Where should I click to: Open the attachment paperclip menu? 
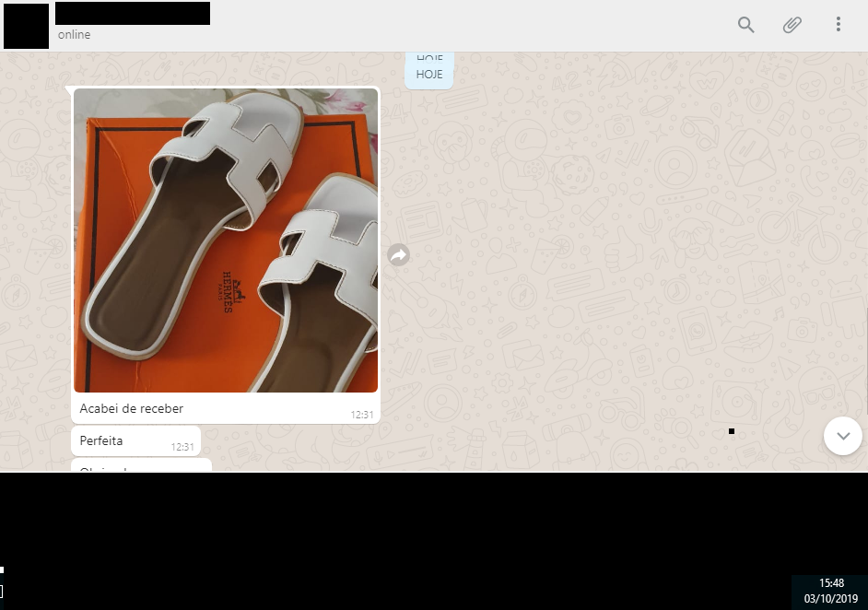tap(792, 24)
